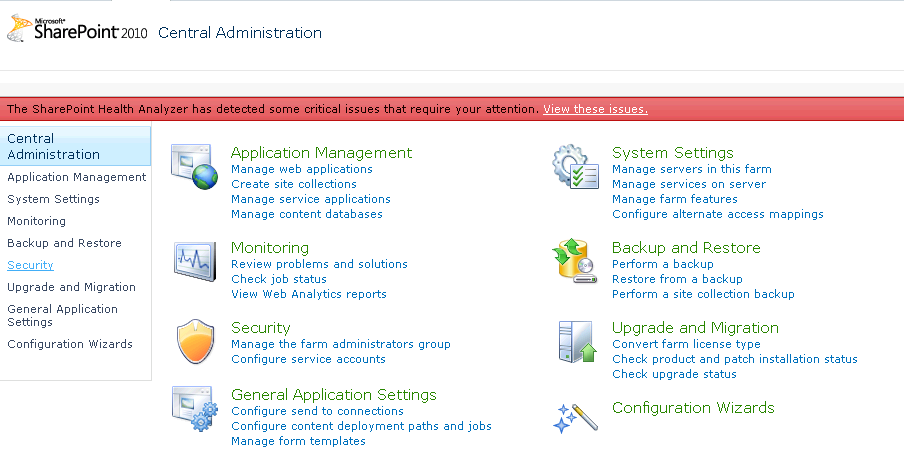
Task: Click the SharePoint 2010 logo icon
Action: [x=77, y=28]
